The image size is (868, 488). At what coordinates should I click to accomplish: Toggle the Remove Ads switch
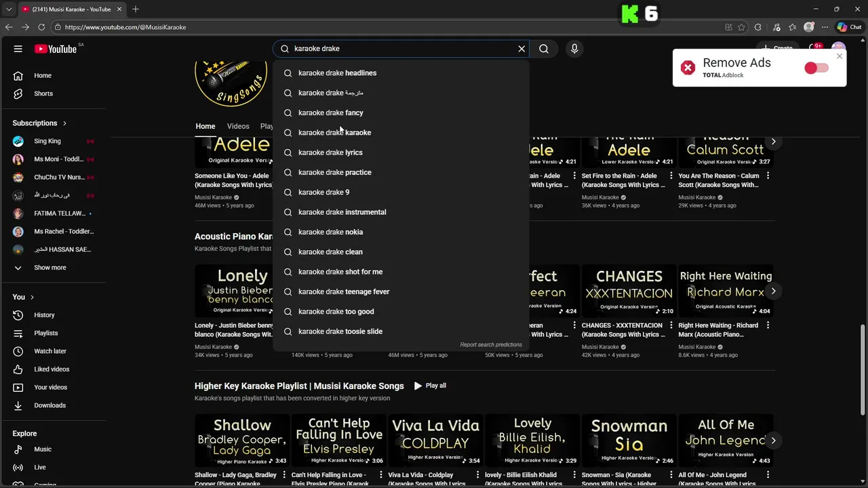816,68
